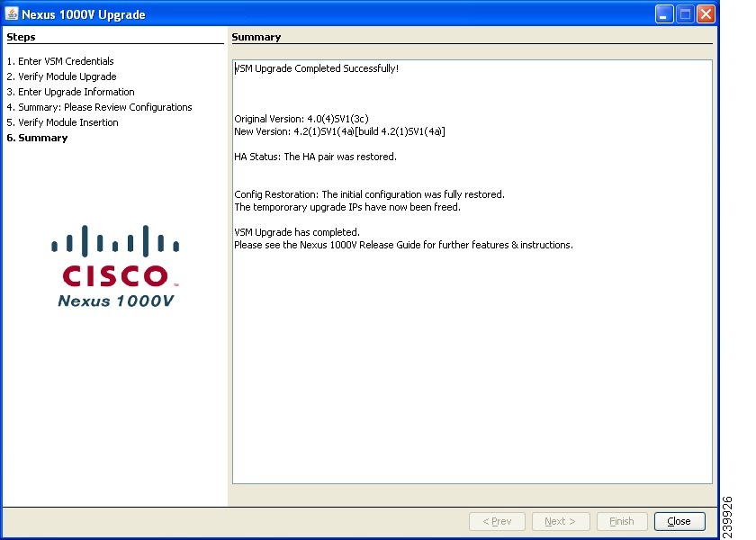Click the disabled Finish button

coord(622,521)
